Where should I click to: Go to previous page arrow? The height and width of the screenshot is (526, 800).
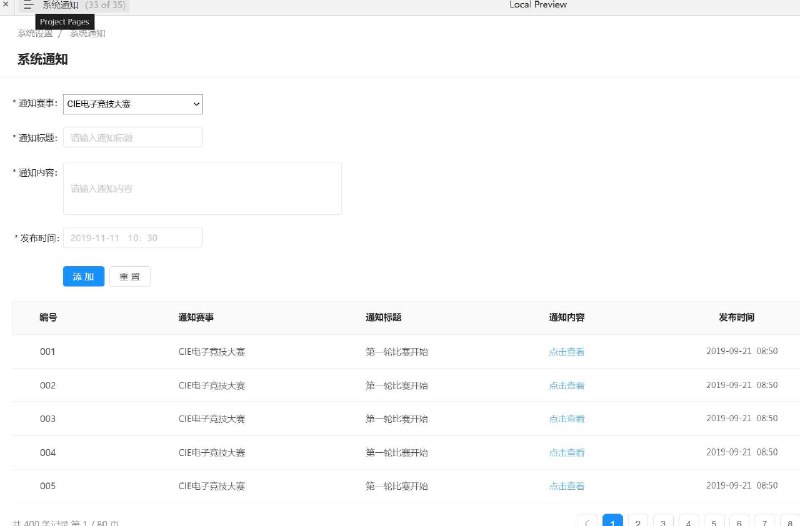pyautogui.click(x=587, y=522)
